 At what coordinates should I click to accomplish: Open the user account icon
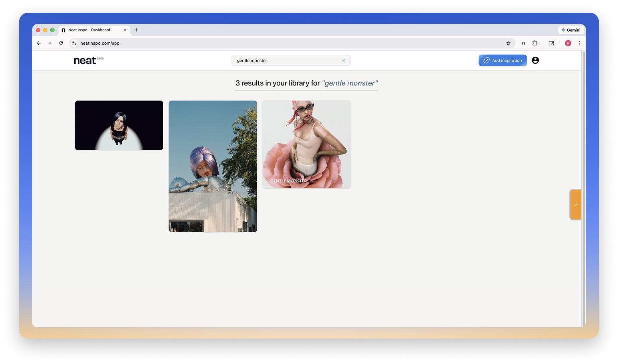point(535,60)
